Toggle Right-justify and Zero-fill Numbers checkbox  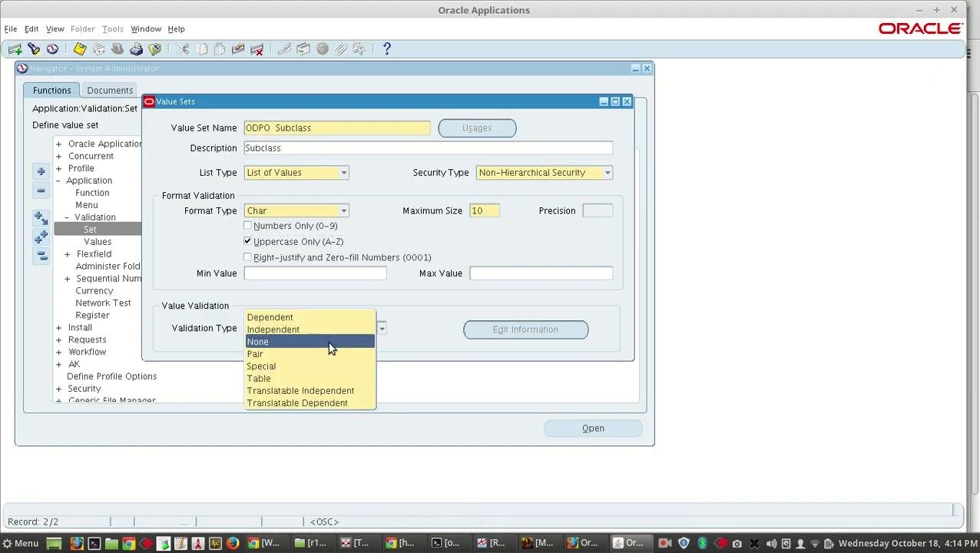tap(247, 257)
